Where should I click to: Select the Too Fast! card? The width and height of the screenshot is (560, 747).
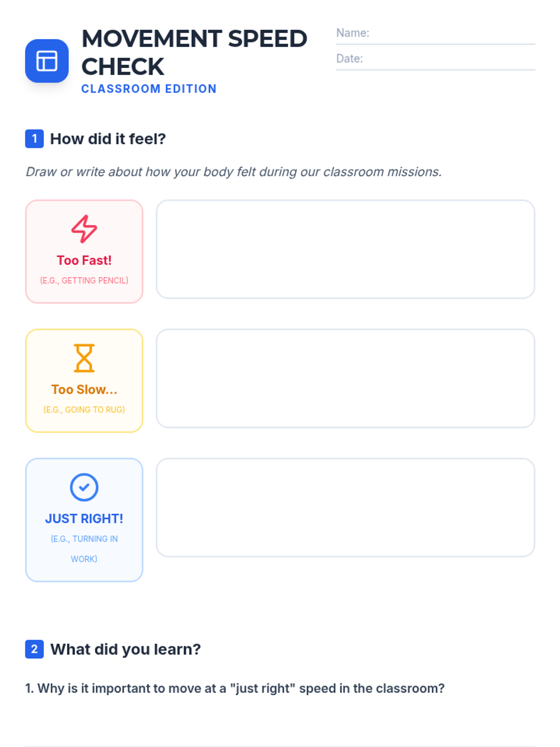tap(84, 252)
